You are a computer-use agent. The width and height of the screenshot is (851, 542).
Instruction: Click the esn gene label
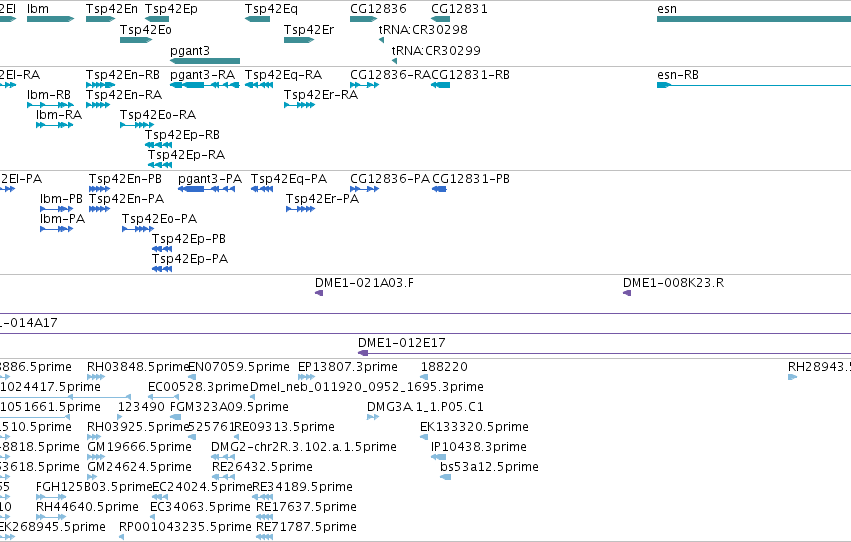tap(666, 9)
